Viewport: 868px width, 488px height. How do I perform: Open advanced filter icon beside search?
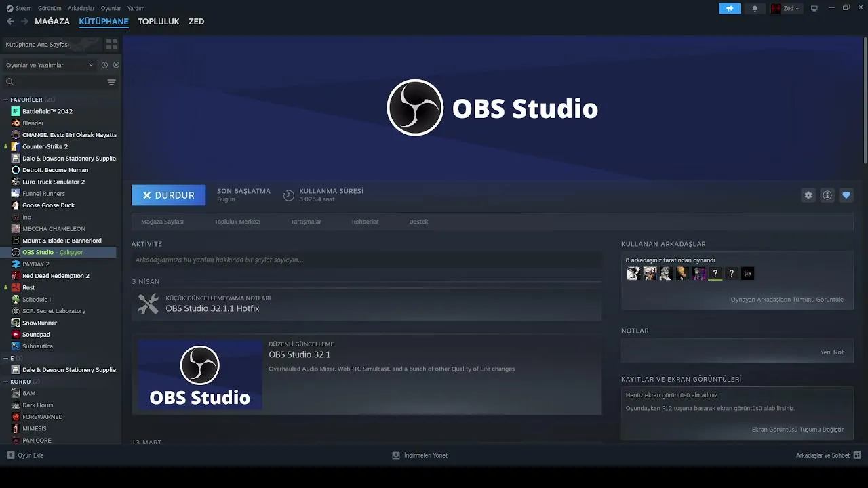112,82
